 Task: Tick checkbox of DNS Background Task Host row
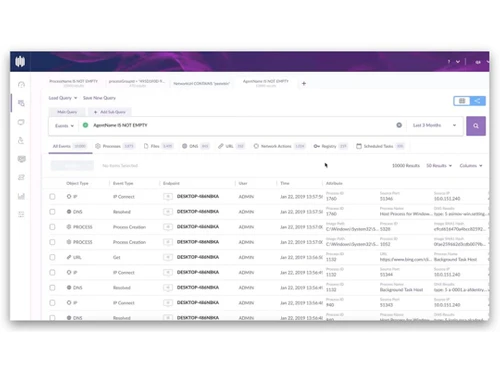pos(52,288)
